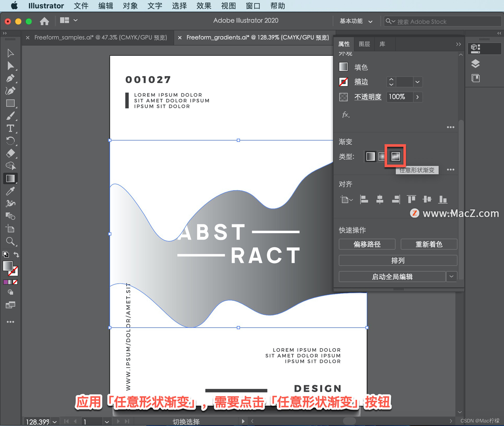Open the 效果 menu
The height and width of the screenshot is (426, 504).
204,6
